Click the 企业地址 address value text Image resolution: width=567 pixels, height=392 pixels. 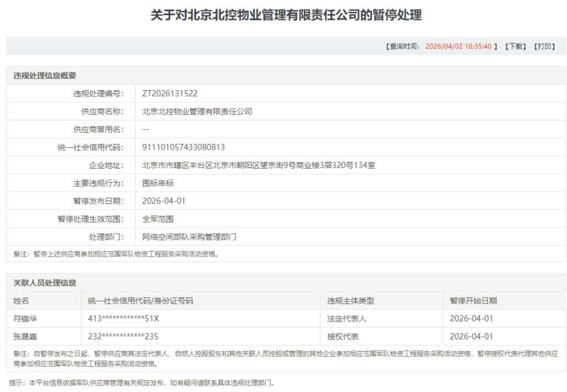pos(259,166)
